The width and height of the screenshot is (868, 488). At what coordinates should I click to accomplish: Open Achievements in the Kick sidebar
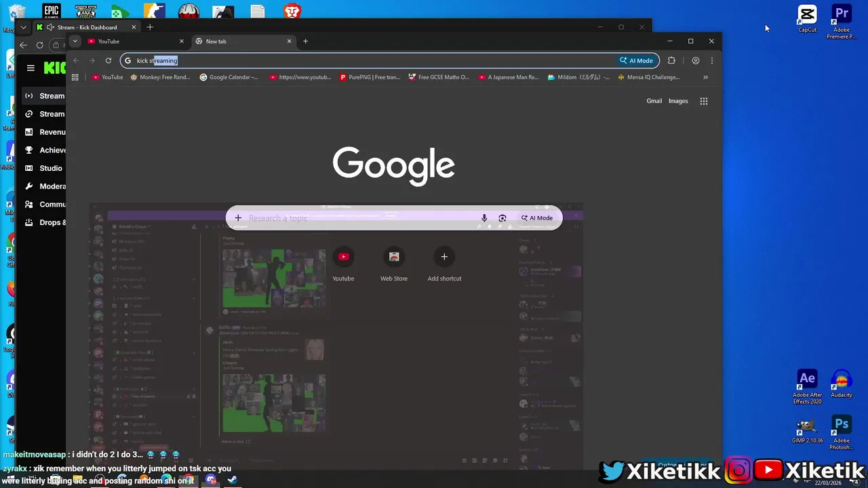(x=44, y=150)
